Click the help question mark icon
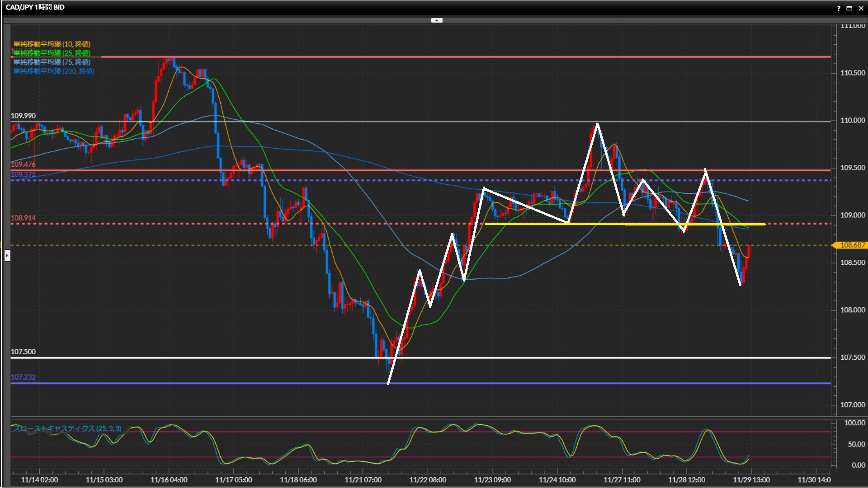 (839, 8)
